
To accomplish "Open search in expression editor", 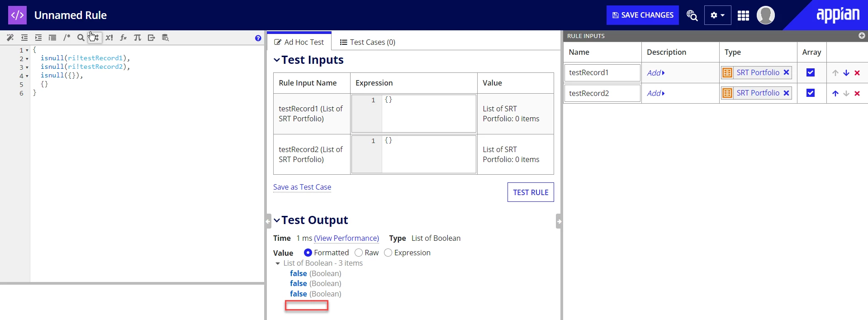I will pos(81,38).
